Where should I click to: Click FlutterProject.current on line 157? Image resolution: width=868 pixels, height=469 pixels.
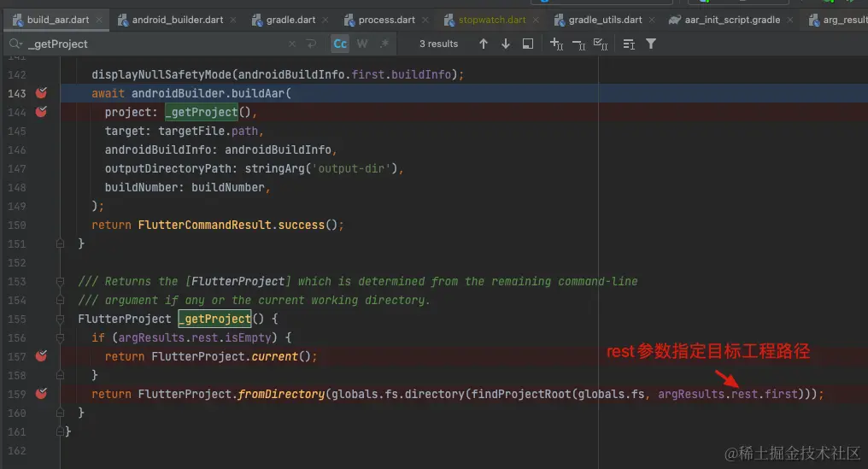[225, 356]
